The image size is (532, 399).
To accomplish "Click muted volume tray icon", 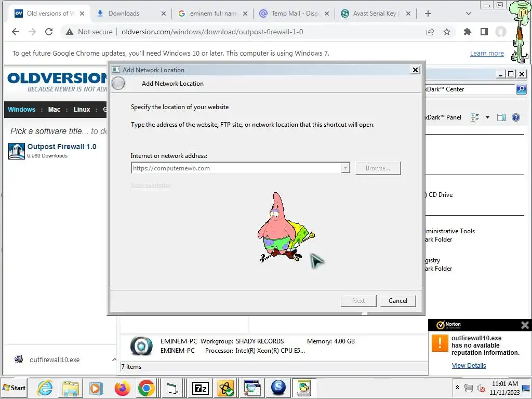I will coord(481,388).
